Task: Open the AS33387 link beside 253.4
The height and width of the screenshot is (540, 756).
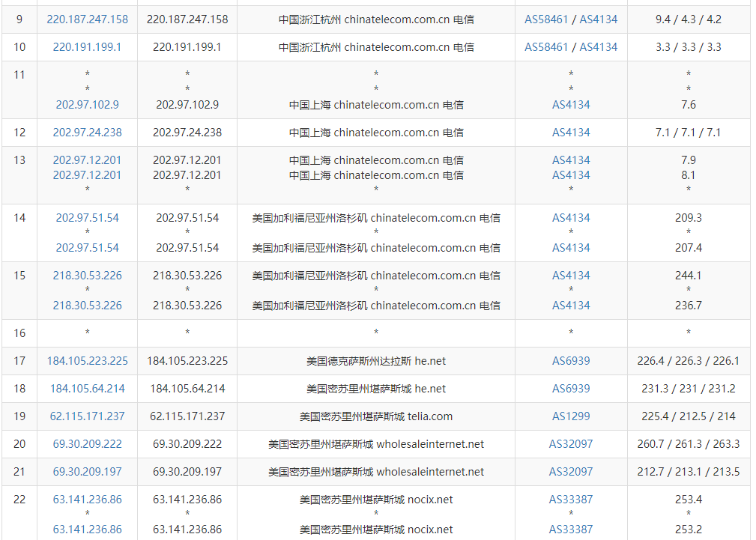Action: point(571,500)
